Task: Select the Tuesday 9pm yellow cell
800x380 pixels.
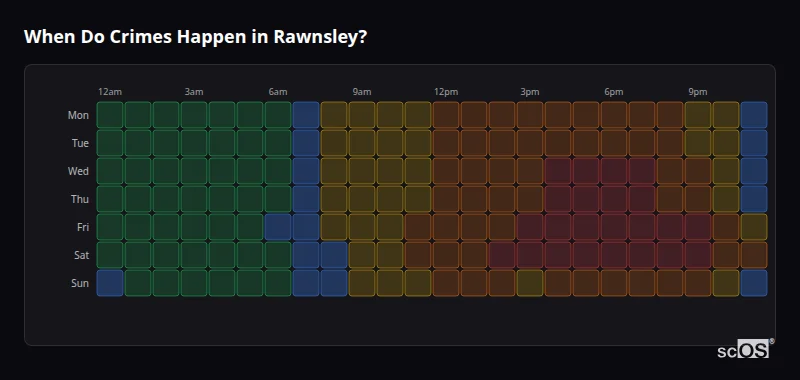Action: tap(698, 143)
